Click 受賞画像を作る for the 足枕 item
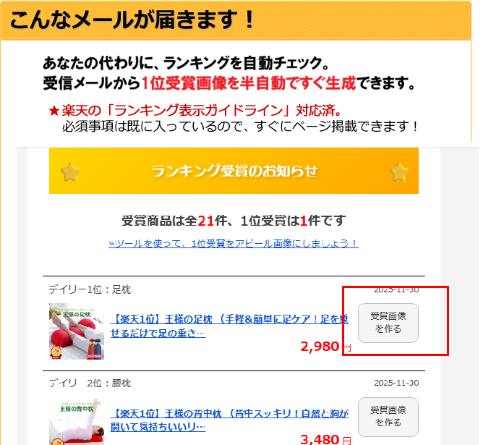Screen dimensions: 504x445 388,323
